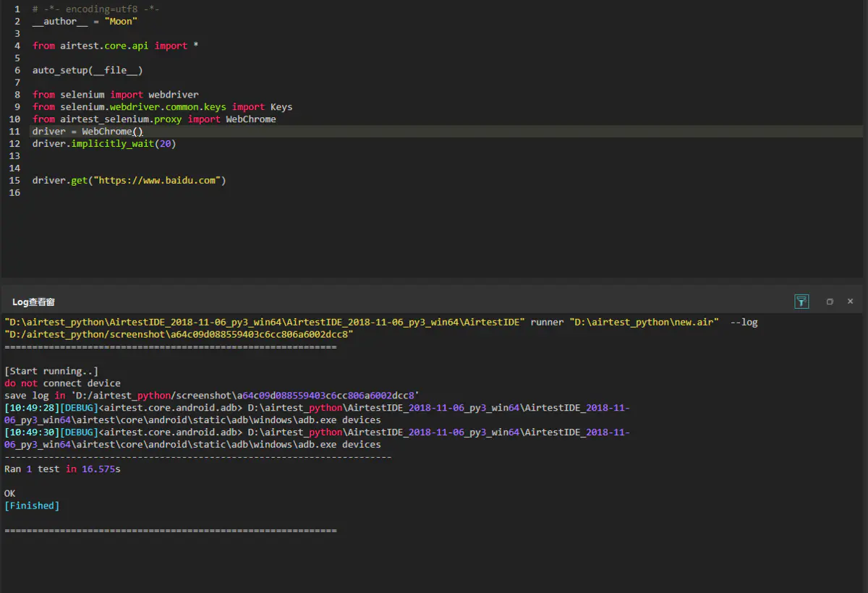Click the --log screenshot path line
868x593 pixels.
pos(179,335)
